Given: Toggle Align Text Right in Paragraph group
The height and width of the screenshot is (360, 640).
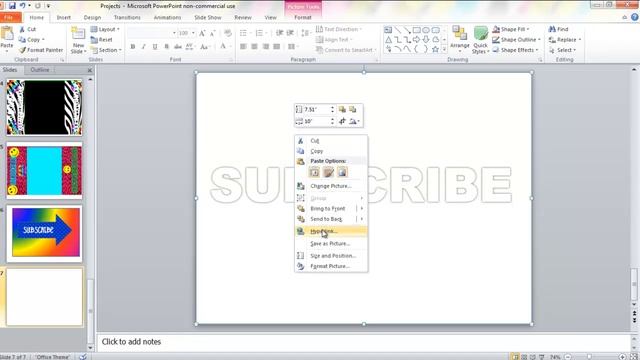Looking at the screenshot, I should (x=266, y=47).
